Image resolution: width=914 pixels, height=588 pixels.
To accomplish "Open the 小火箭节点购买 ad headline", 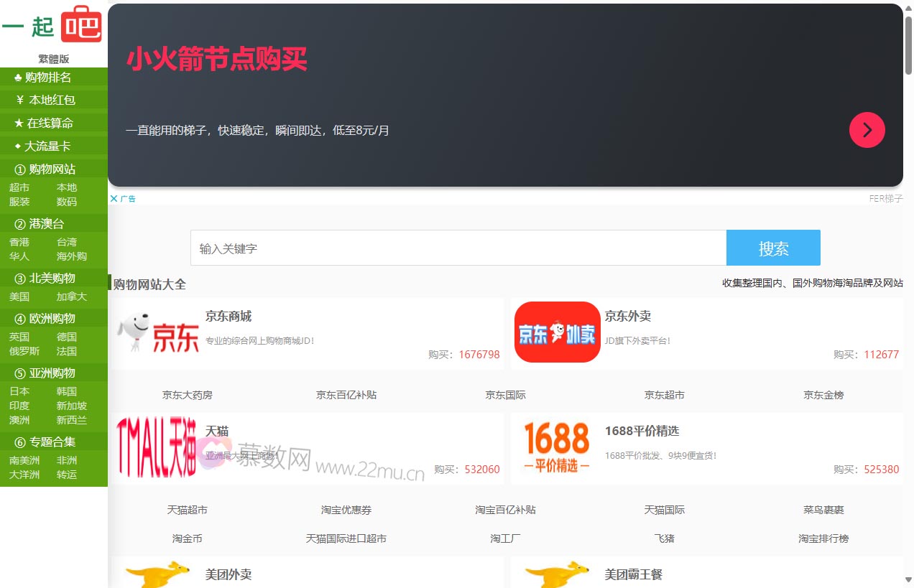I will tap(216, 59).
